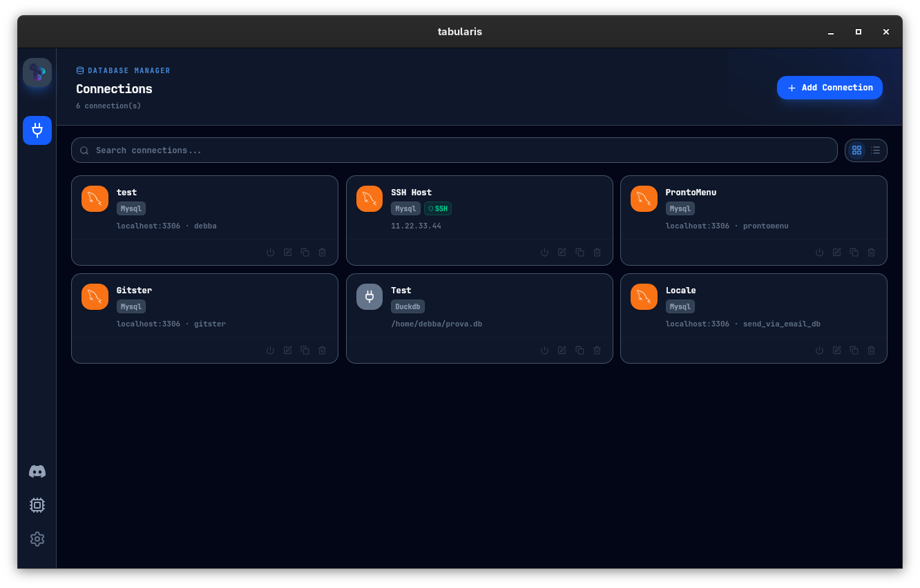Switch to grid view layout

pyautogui.click(x=857, y=150)
